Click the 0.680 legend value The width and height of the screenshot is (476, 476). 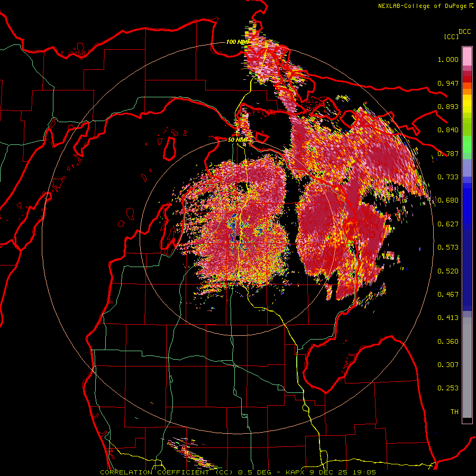pyautogui.click(x=448, y=200)
